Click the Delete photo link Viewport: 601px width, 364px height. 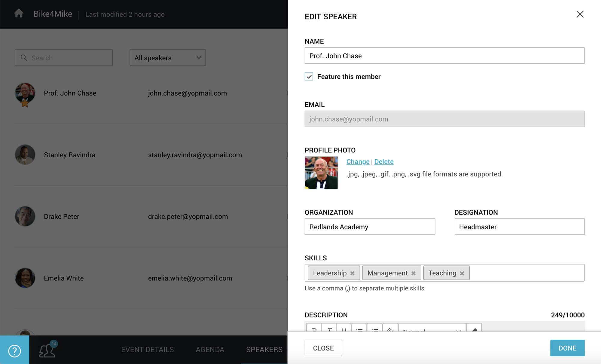pyautogui.click(x=384, y=161)
